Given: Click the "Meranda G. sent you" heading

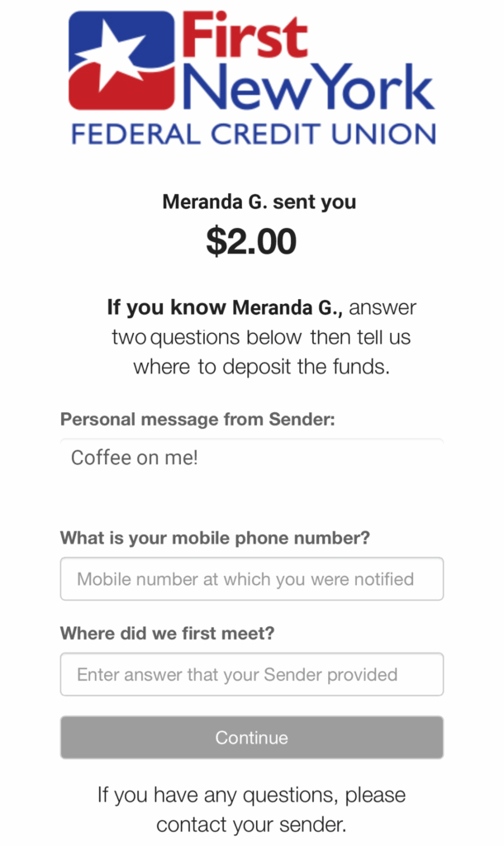Looking at the screenshot, I should tap(259, 202).
